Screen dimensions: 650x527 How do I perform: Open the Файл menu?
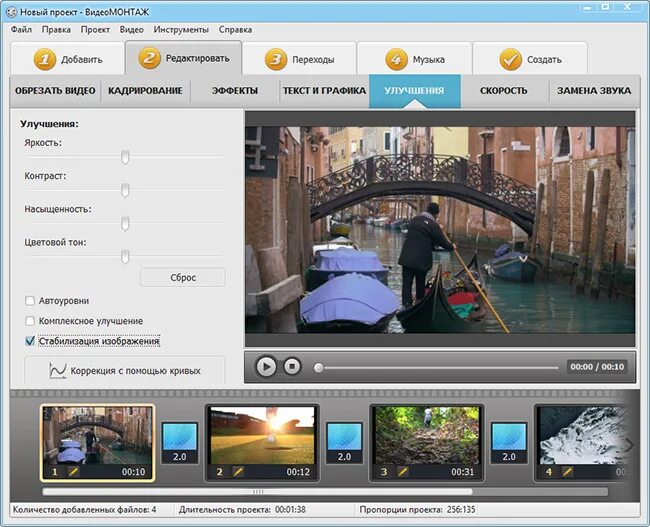click(x=21, y=30)
